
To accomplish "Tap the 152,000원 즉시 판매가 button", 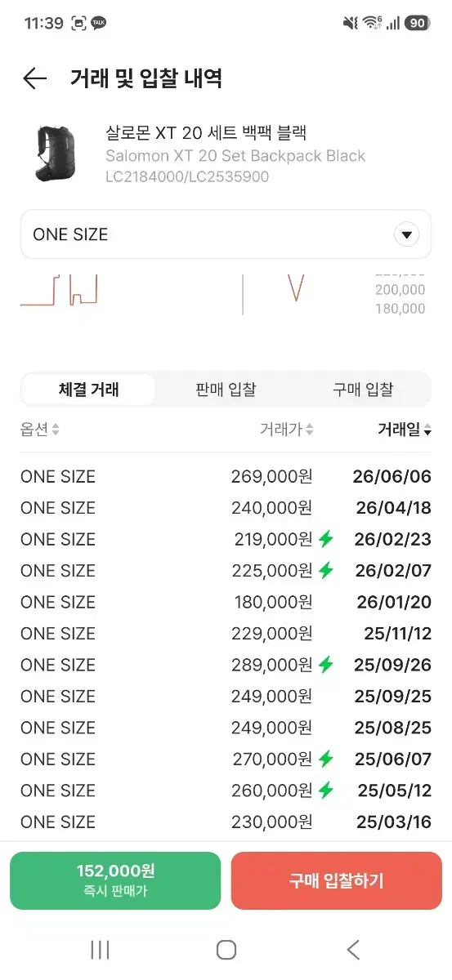I will [115, 880].
